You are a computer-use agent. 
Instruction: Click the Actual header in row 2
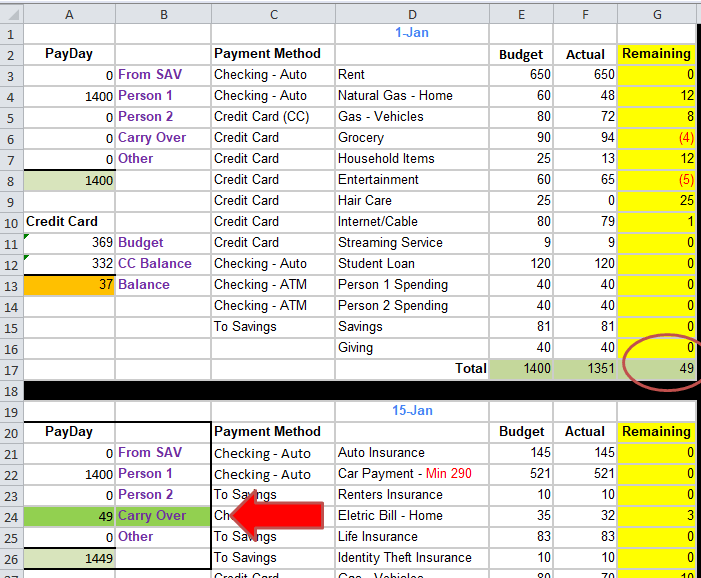585,55
